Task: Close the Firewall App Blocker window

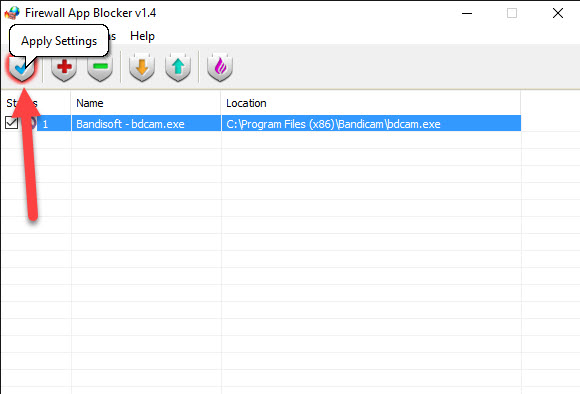Action: pyautogui.click(x=557, y=14)
